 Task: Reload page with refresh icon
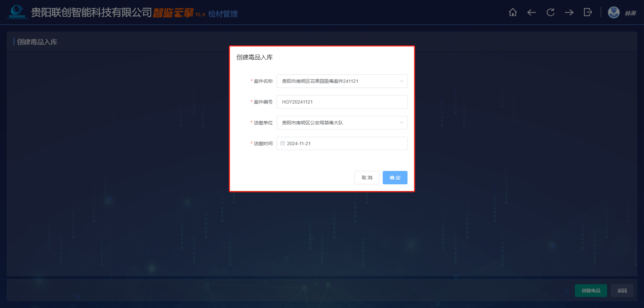pos(550,12)
